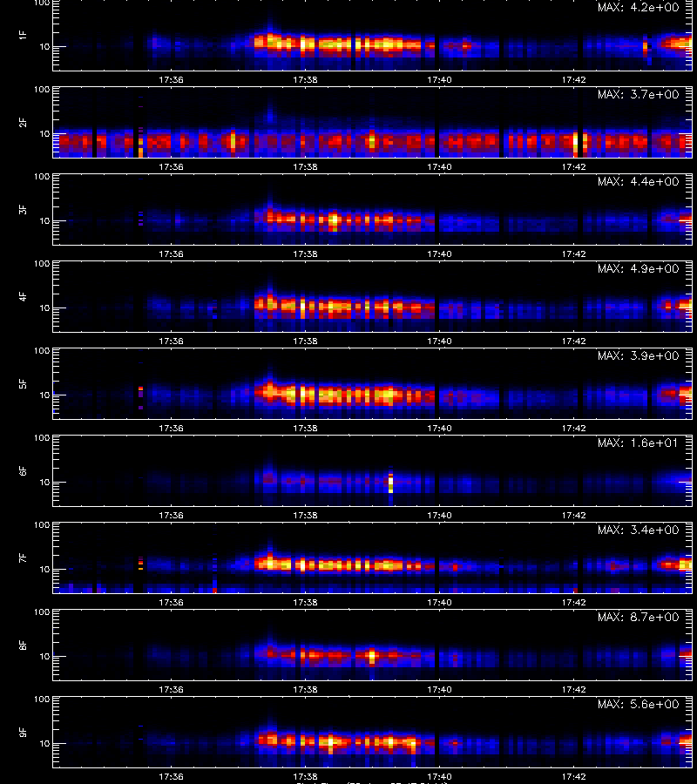The image size is (697, 784).
Task: Click the 100 y-axis label of the 2F panel
Action: pos(42,90)
